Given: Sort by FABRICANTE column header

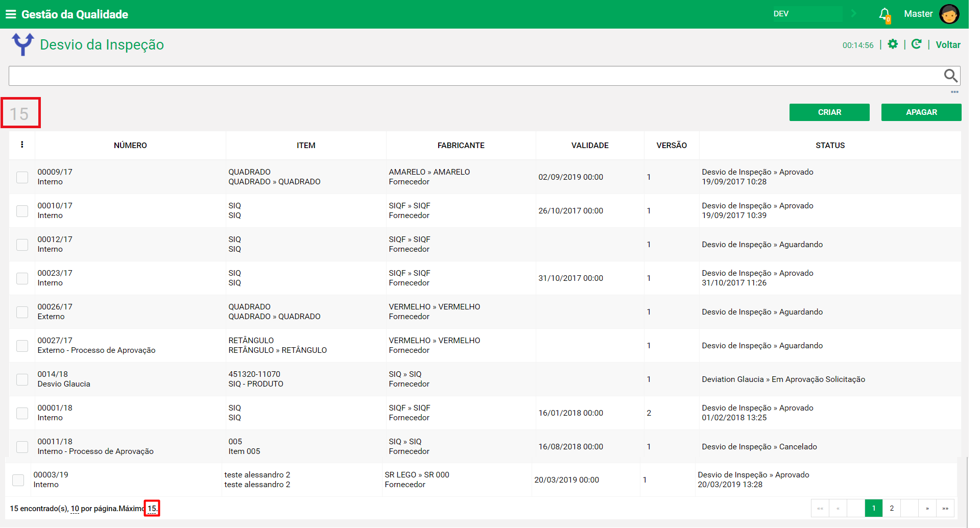Looking at the screenshot, I should 461,146.
